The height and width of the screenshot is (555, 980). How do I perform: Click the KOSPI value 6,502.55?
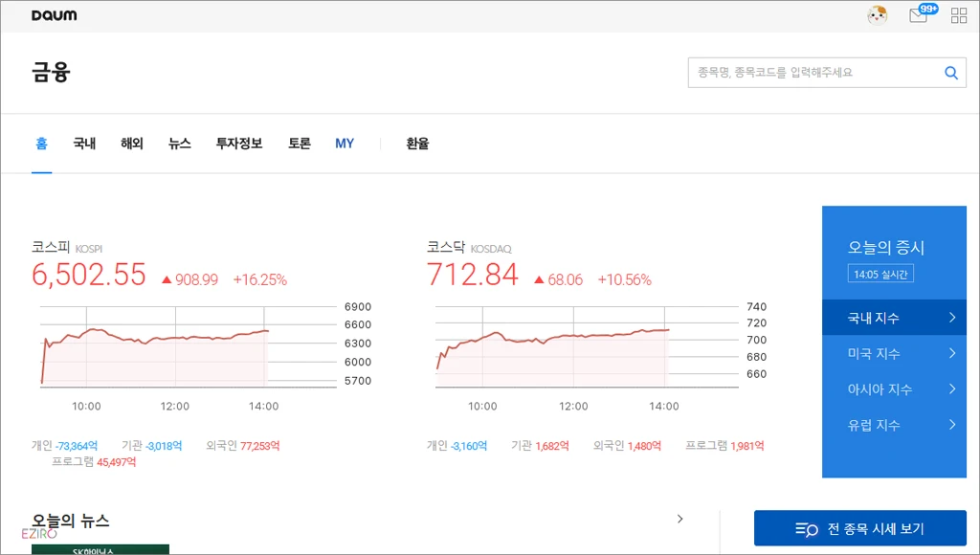pos(89,275)
